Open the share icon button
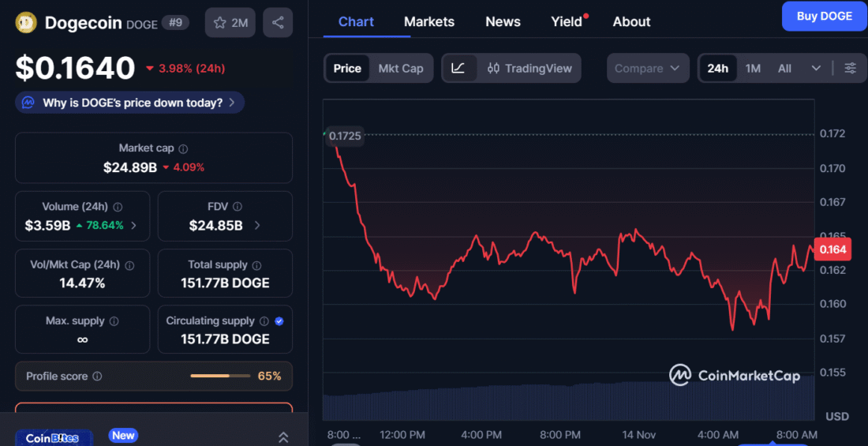Viewport: 868px width, 446px height. pos(278,23)
